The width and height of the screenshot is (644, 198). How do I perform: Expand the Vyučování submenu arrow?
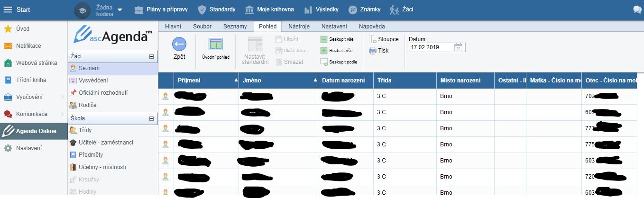[63, 97]
